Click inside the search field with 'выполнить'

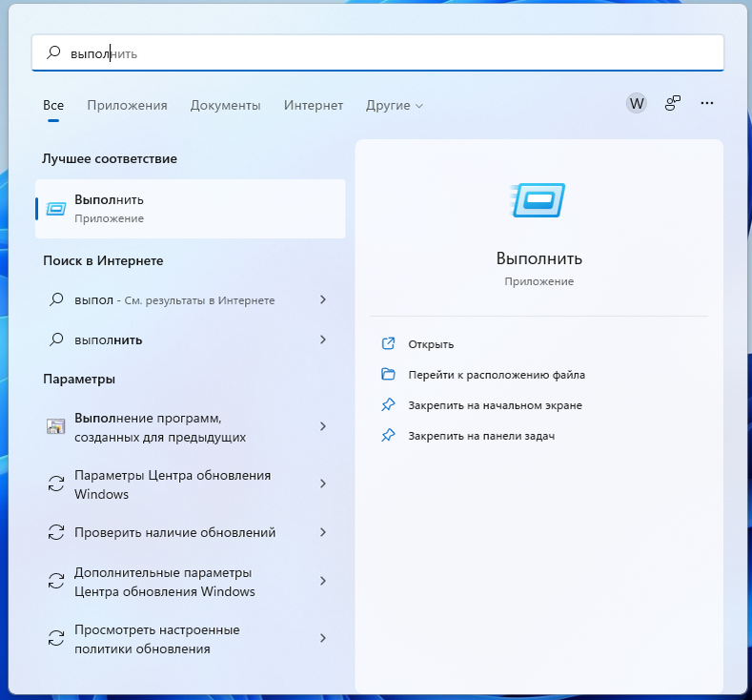click(x=377, y=52)
